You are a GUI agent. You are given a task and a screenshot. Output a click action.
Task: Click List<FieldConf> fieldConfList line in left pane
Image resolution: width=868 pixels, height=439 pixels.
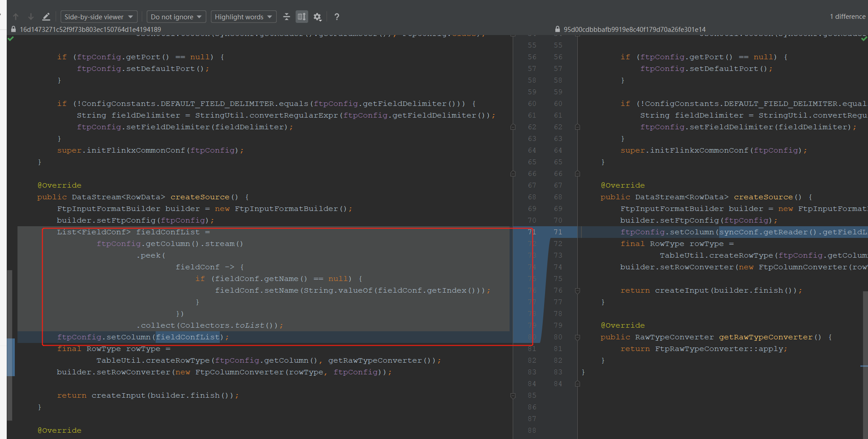(x=133, y=232)
